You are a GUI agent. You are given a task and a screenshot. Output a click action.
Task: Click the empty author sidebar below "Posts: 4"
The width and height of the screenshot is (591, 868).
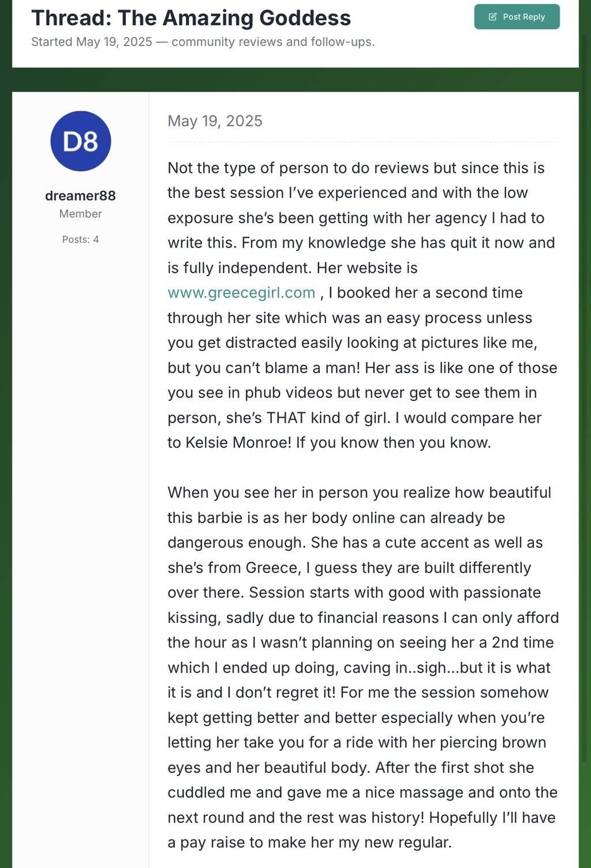click(80, 519)
